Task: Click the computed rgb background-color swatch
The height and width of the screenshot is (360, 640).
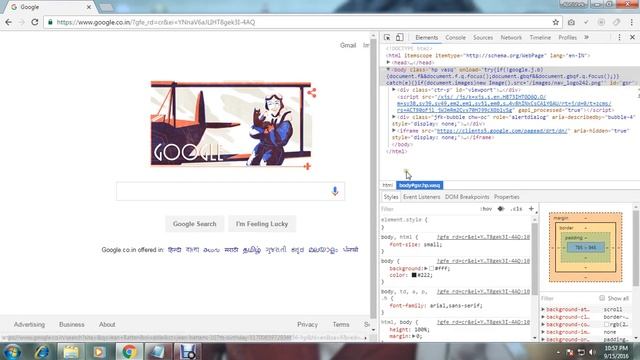Action: pyautogui.click(x=607, y=324)
